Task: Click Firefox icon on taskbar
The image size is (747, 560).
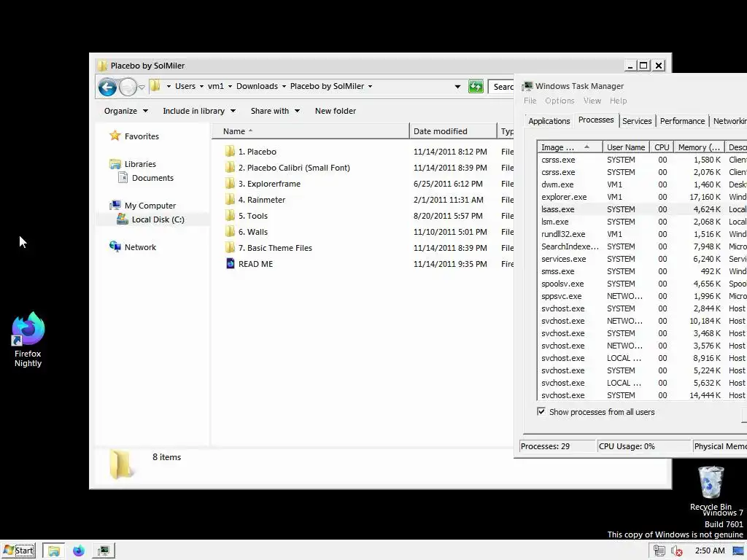Action: pos(79,551)
